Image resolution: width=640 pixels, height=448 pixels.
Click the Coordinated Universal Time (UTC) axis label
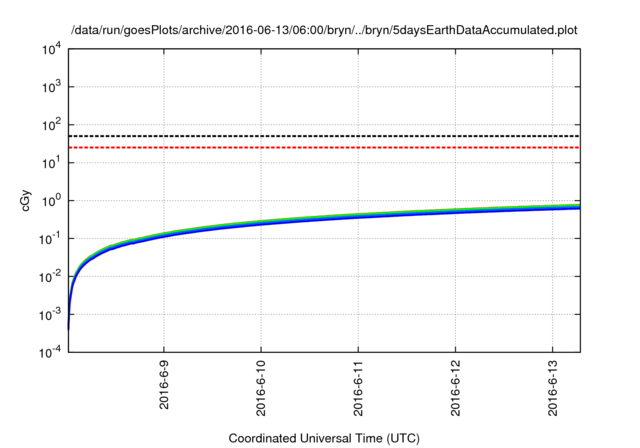[324, 438]
